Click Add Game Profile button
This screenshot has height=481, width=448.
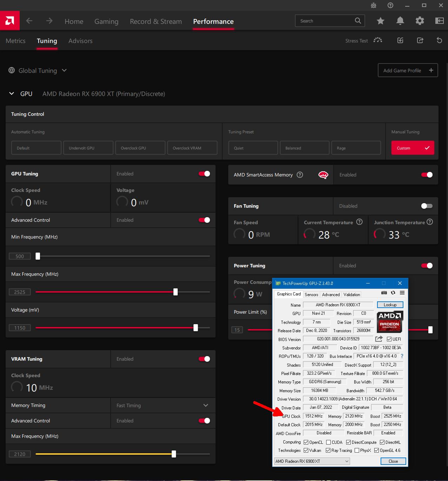pos(408,71)
